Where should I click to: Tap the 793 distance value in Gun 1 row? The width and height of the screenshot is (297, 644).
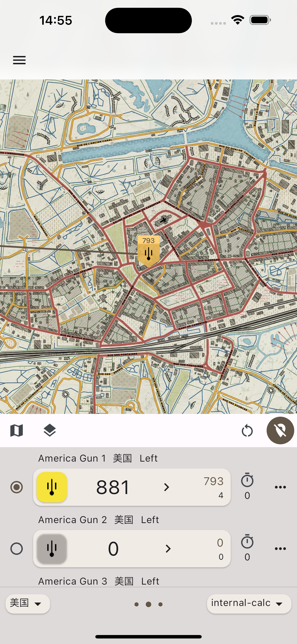point(213,481)
